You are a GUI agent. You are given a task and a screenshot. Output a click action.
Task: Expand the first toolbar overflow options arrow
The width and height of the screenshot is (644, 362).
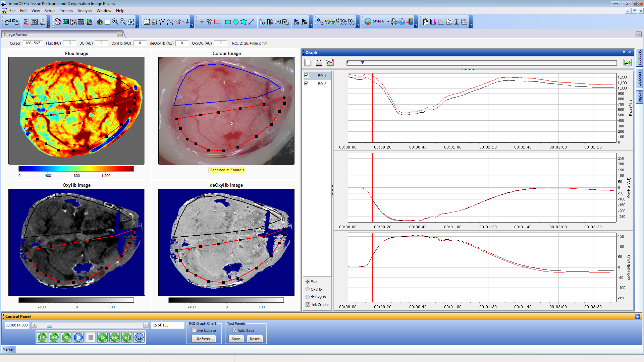(48, 25)
